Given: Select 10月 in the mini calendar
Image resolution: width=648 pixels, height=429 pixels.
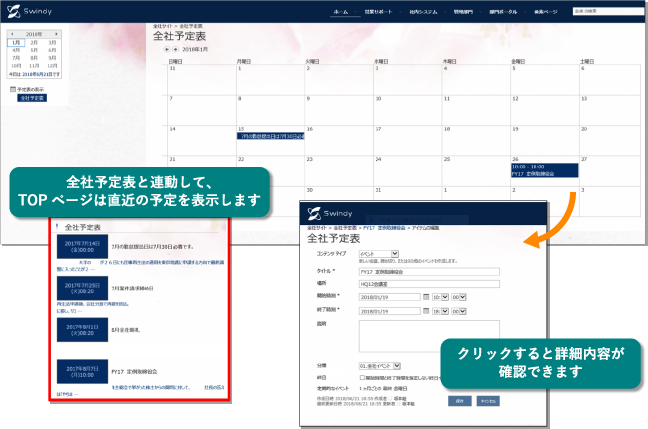Looking at the screenshot, I should (16, 66).
